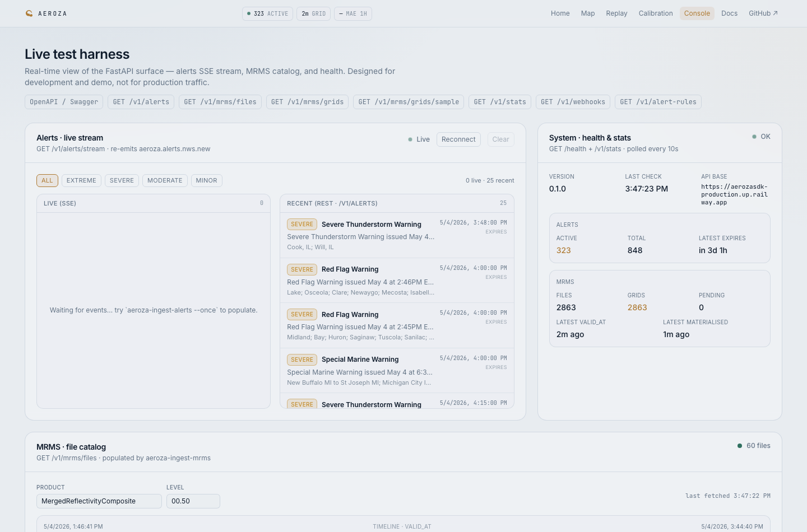Screen dimensions: 807x532
Task: Open the 323 ACTIVE status pill
Action: click(267, 13)
